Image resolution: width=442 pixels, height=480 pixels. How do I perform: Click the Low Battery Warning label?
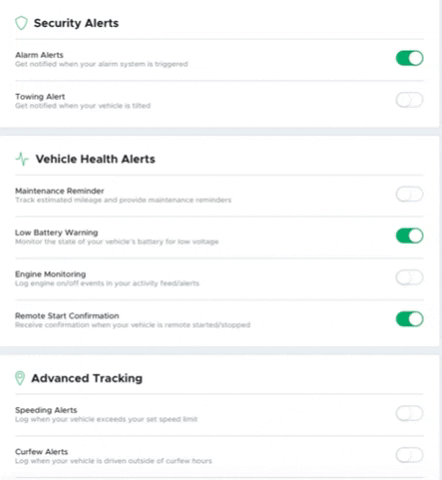(x=57, y=232)
